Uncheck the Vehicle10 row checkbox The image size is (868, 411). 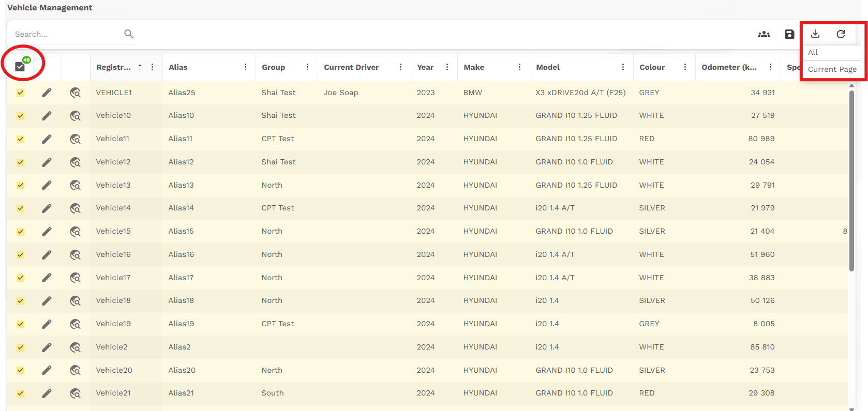[20, 116]
